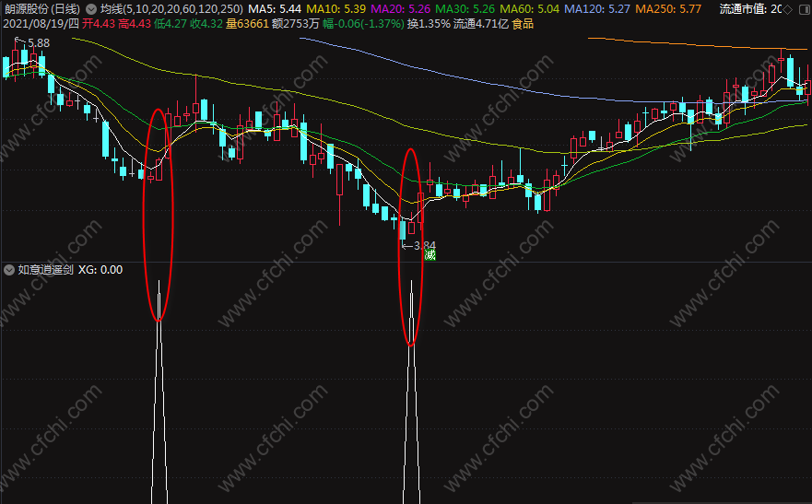The width and height of the screenshot is (812, 504).
Task: Open the 如意逍遥剑 indicator dropdown circle icon
Action: point(9,270)
